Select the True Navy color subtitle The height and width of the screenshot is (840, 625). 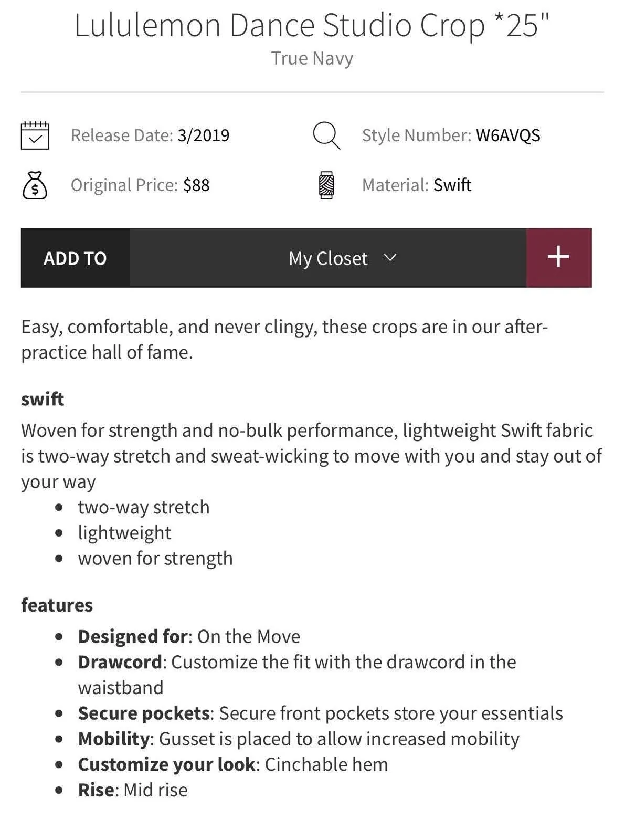point(312,58)
